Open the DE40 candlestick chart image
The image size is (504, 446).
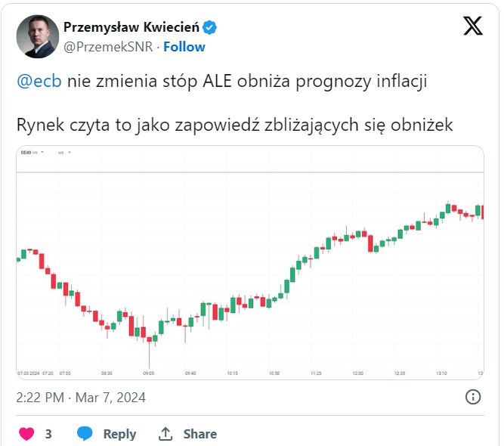point(250,262)
